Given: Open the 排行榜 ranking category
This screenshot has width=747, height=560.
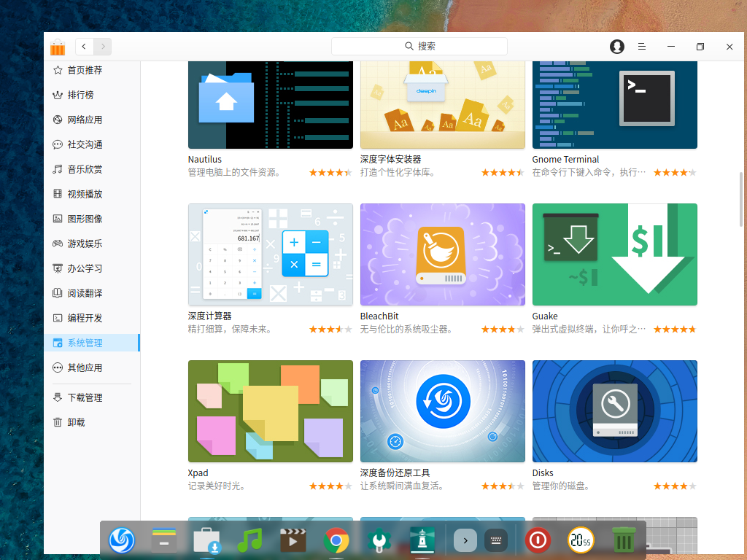Looking at the screenshot, I should 92,95.
